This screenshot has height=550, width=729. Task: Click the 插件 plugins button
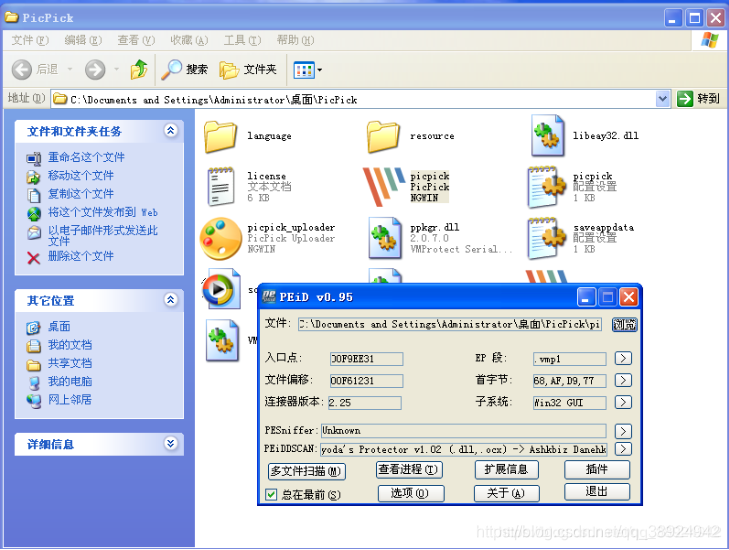click(597, 470)
